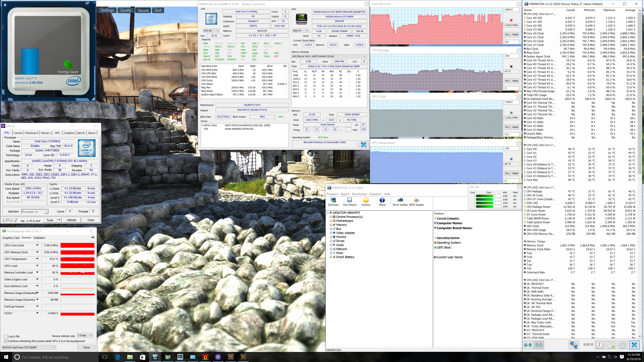Enable the Log to file checkbox in GPU-Z

coord(5,336)
